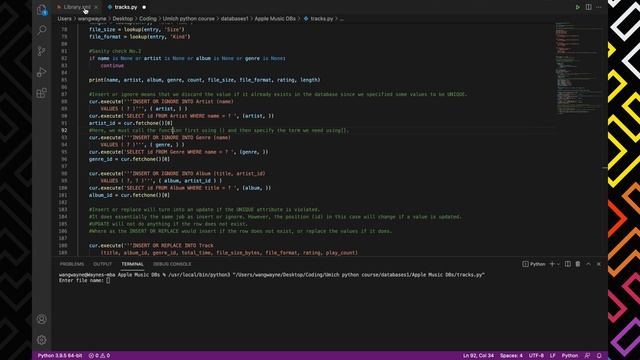Open the databases1 breadcrumb dropdown
Screen dimensions: 640x360
coord(234,19)
